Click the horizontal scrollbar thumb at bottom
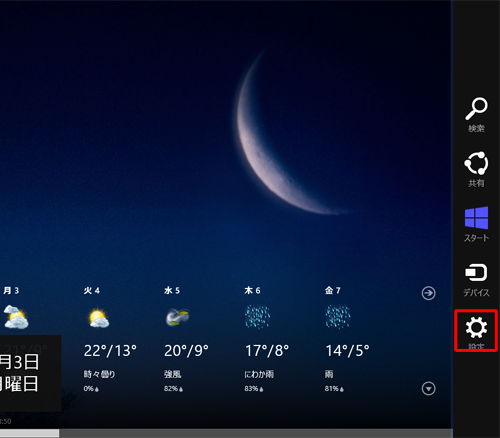 (29, 433)
